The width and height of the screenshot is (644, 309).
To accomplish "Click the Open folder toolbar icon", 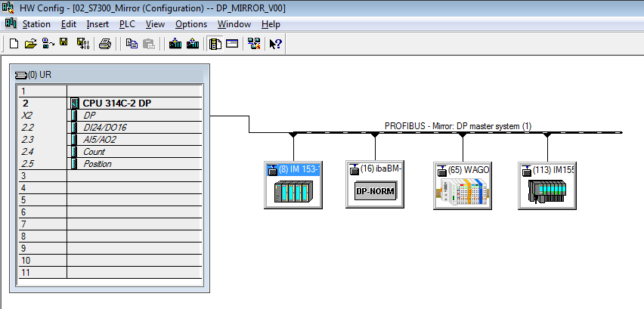I will pos(30,44).
